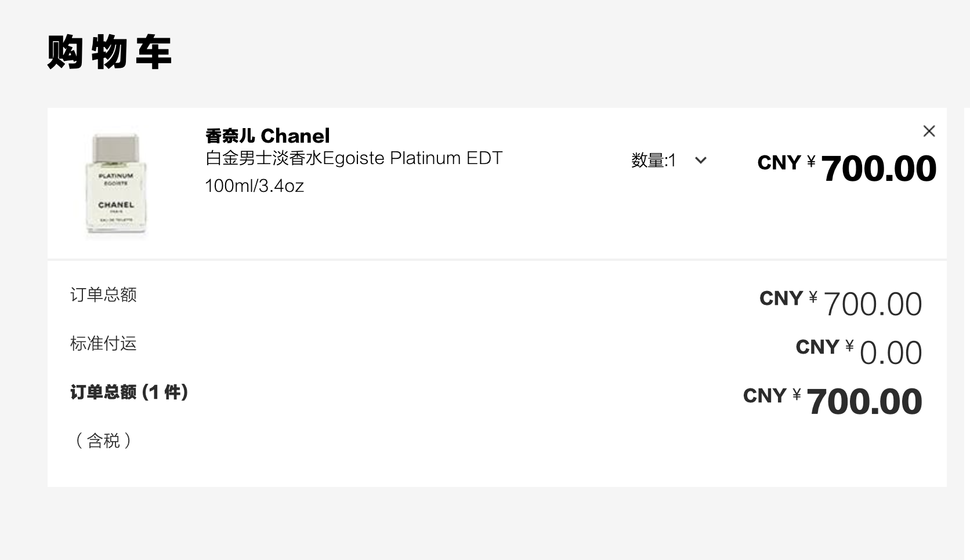Open the 白金男士淡香水Egoiste Platinum EDT product page
This screenshot has width=970, height=560.
coord(354,158)
